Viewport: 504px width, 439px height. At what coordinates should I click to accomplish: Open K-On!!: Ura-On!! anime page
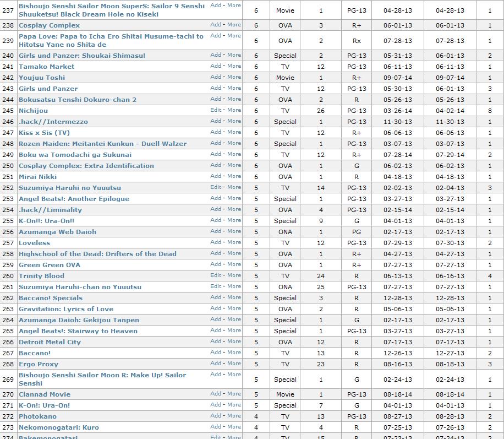pos(46,221)
